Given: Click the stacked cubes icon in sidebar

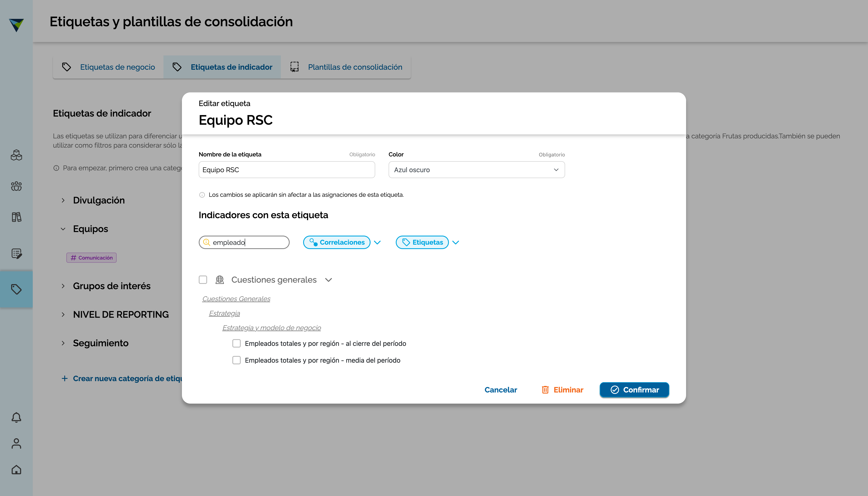Looking at the screenshot, I should (x=16, y=155).
